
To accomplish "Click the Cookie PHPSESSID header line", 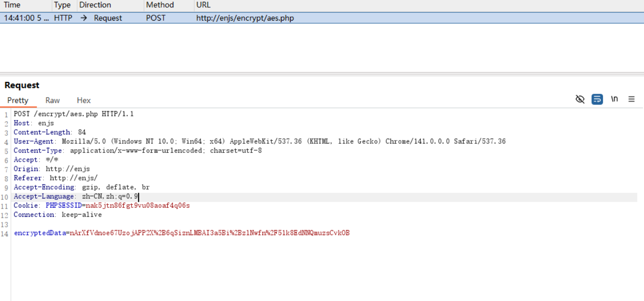I will (x=101, y=205).
